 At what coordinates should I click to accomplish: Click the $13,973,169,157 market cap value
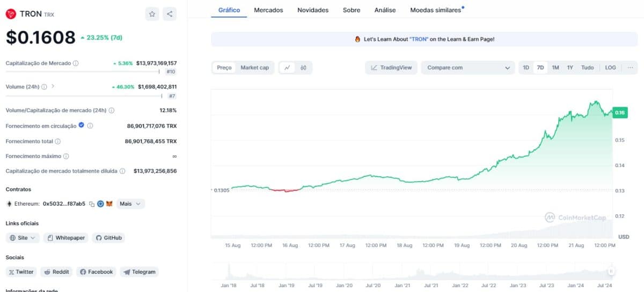[156, 63]
